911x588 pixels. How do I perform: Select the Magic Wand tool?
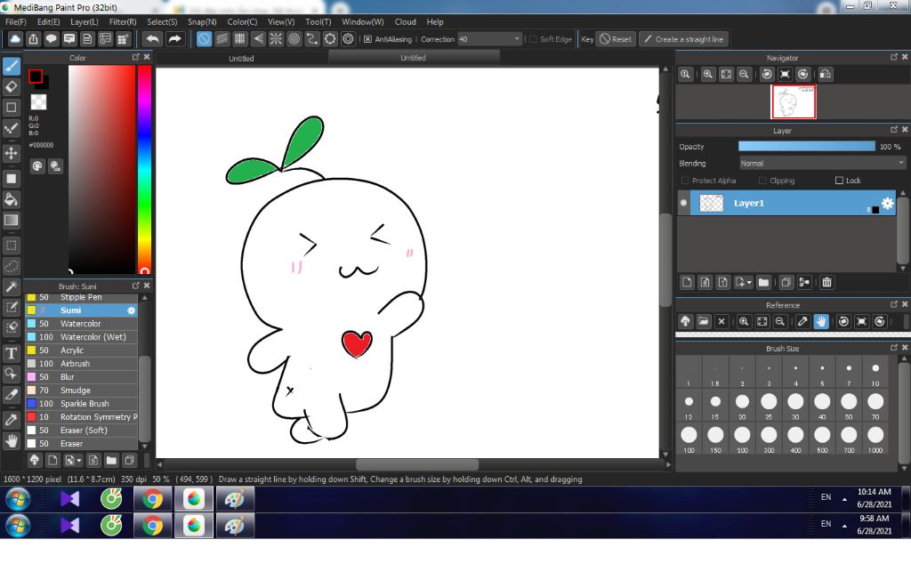[12, 286]
